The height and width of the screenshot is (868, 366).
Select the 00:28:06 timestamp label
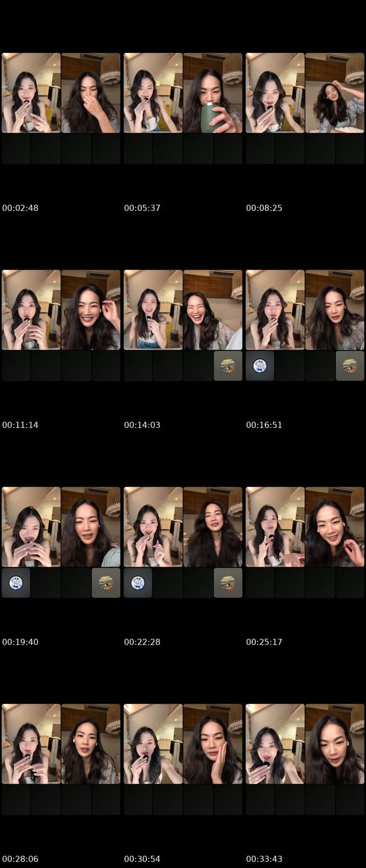(x=20, y=859)
